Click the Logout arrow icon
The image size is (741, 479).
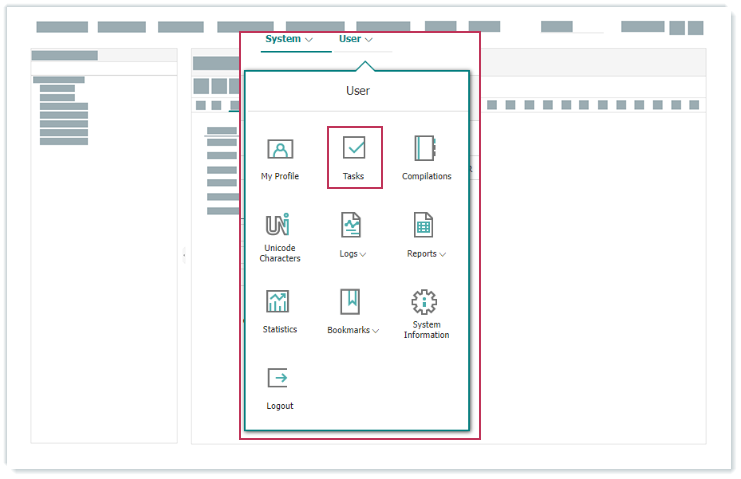tap(279, 378)
